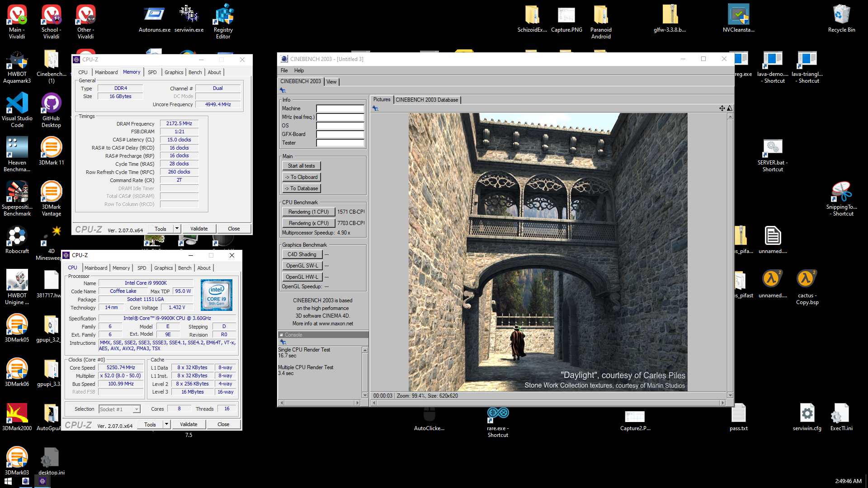Click the Machine input field

pos(340,108)
